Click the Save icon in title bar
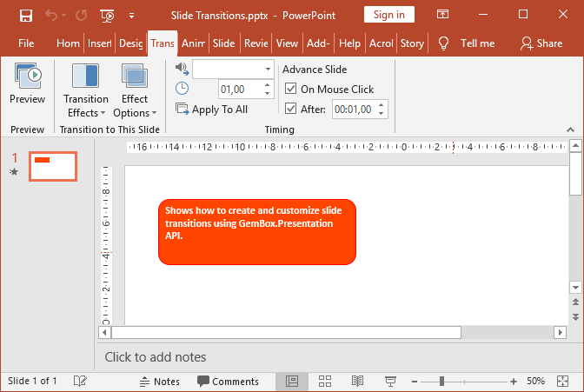Screen dimensions: 584x392 click(25, 15)
